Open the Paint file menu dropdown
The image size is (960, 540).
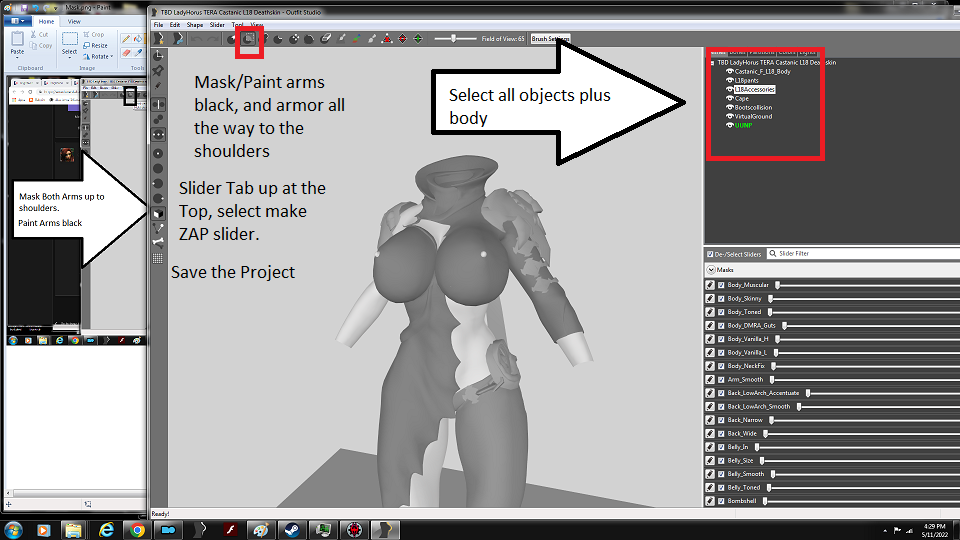18,21
